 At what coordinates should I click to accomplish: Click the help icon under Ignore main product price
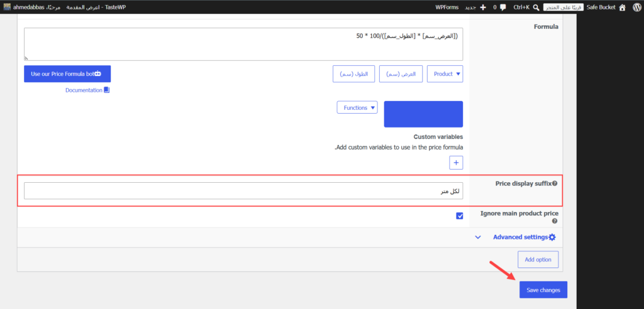555,221
